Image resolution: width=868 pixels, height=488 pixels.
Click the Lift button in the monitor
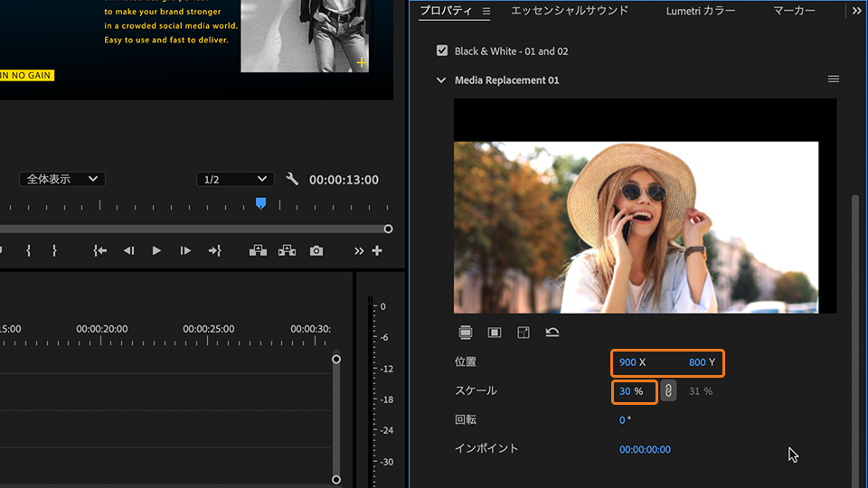pos(258,250)
